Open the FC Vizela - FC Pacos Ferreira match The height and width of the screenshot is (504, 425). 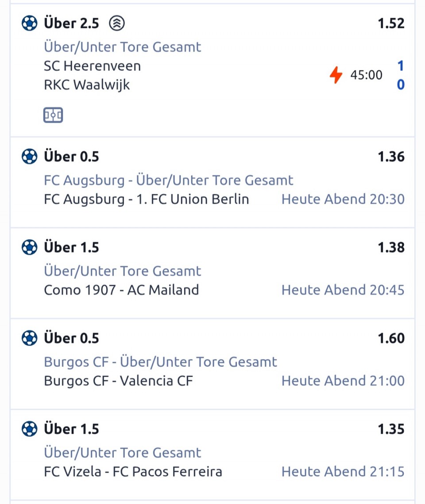pyautogui.click(x=133, y=472)
